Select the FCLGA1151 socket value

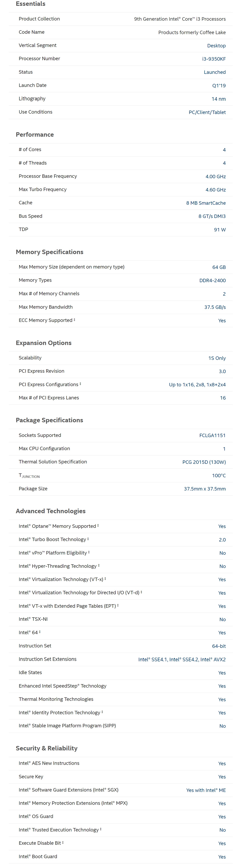(212, 435)
